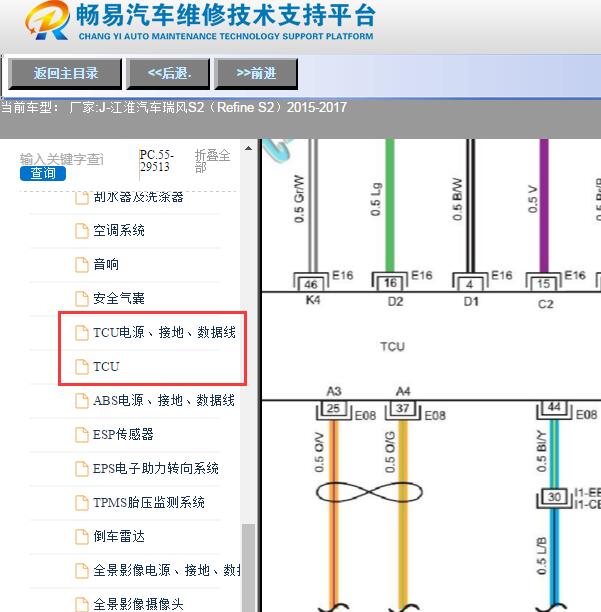Viewport: 601px width, 612px height.
Task: Click the A3 terminal label
Action: tap(334, 391)
